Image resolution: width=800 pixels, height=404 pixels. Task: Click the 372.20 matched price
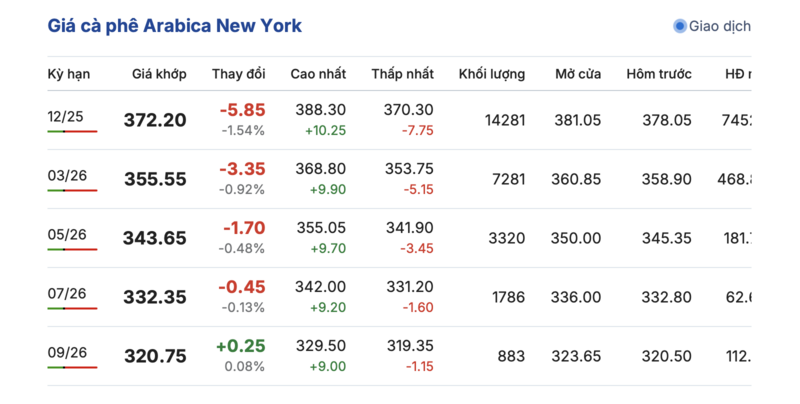(155, 121)
